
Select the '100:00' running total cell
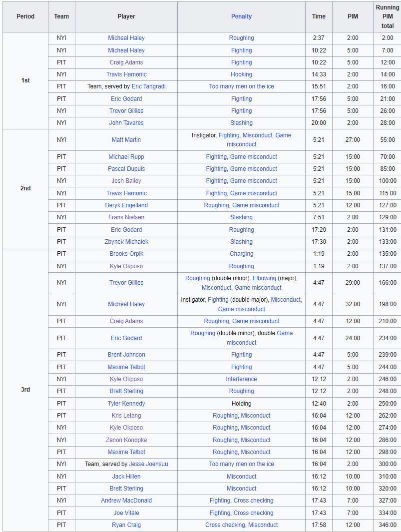click(x=388, y=181)
